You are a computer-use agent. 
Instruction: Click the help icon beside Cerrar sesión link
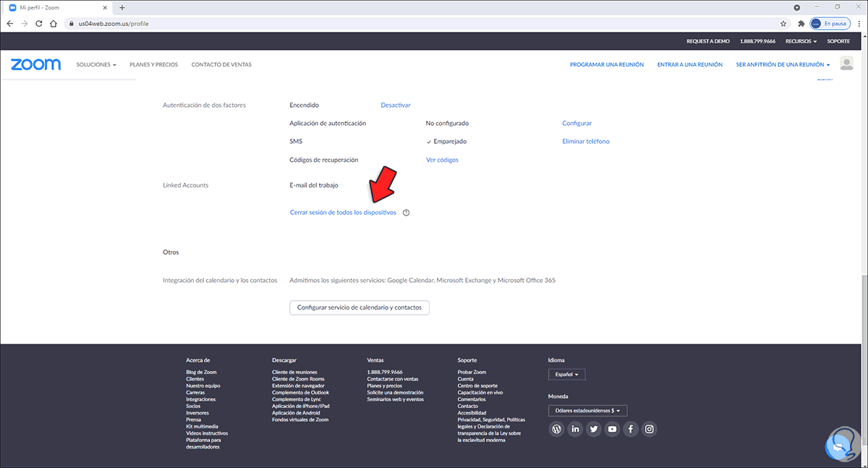406,213
